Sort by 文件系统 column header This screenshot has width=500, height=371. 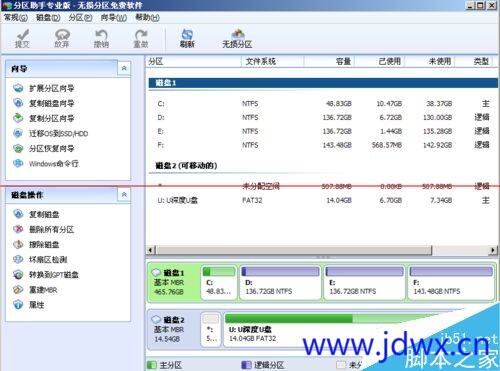click(272, 61)
